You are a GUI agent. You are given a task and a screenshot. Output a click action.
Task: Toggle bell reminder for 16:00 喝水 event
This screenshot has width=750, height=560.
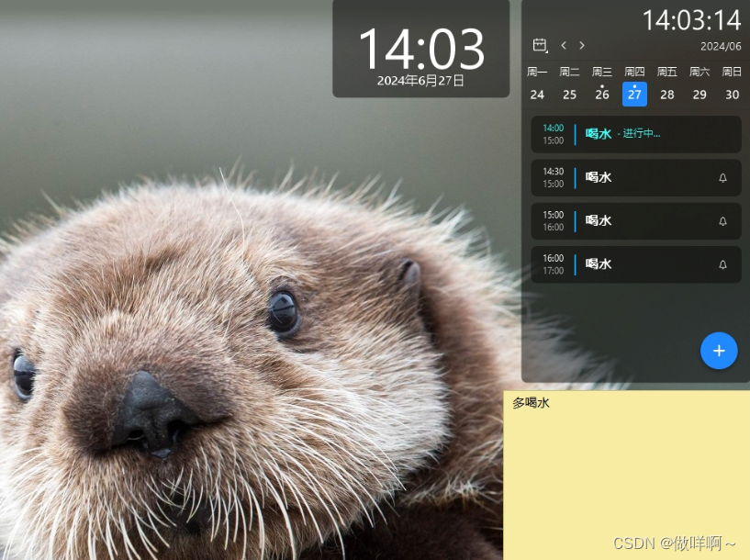coord(722,264)
